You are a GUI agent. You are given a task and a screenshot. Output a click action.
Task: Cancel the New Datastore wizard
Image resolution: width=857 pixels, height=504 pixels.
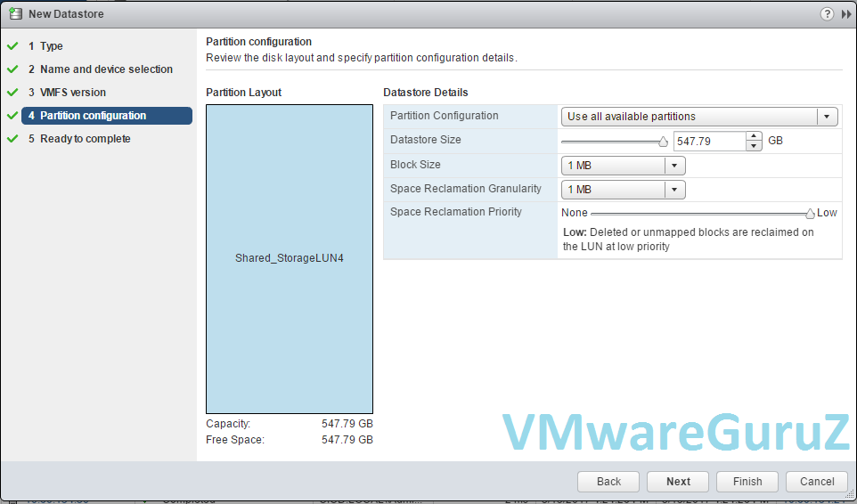coord(817,482)
